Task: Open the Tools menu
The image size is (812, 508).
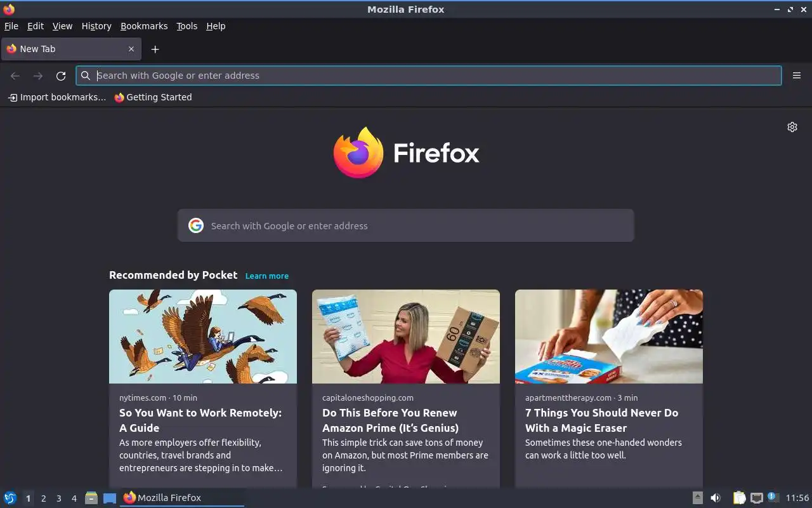Action: tap(187, 26)
